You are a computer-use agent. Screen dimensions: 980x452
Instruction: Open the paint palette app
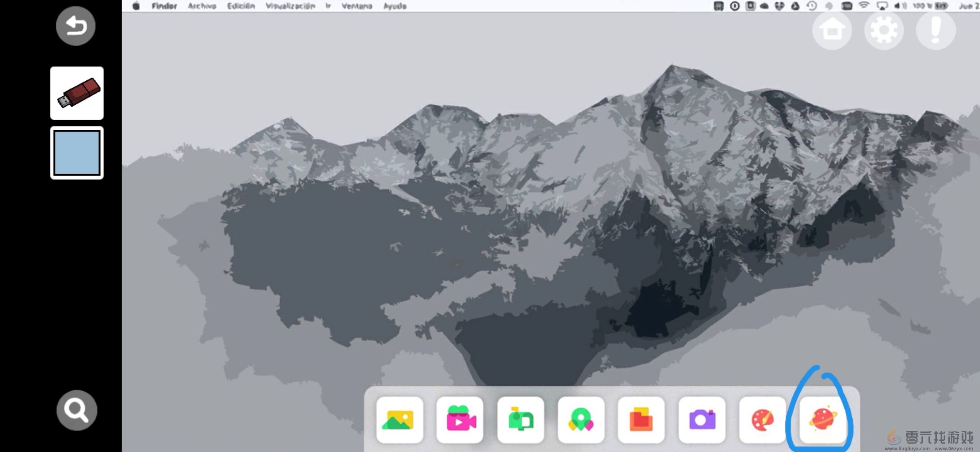coord(762,420)
